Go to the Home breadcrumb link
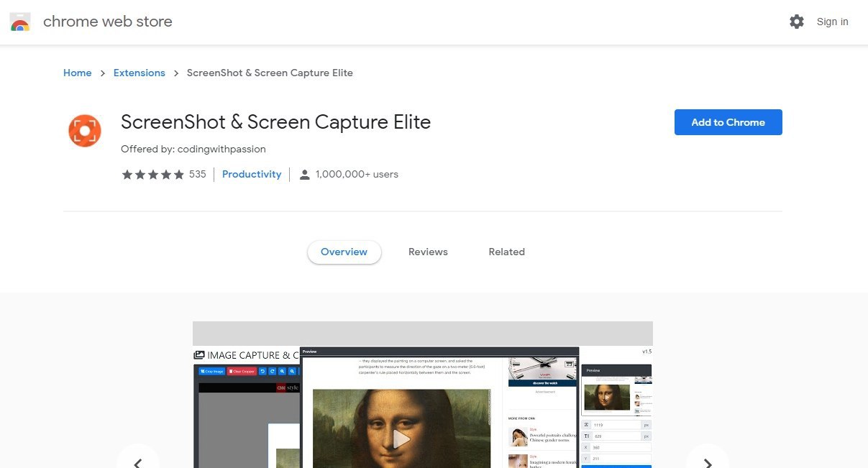The width and height of the screenshot is (868, 468). pyautogui.click(x=77, y=73)
